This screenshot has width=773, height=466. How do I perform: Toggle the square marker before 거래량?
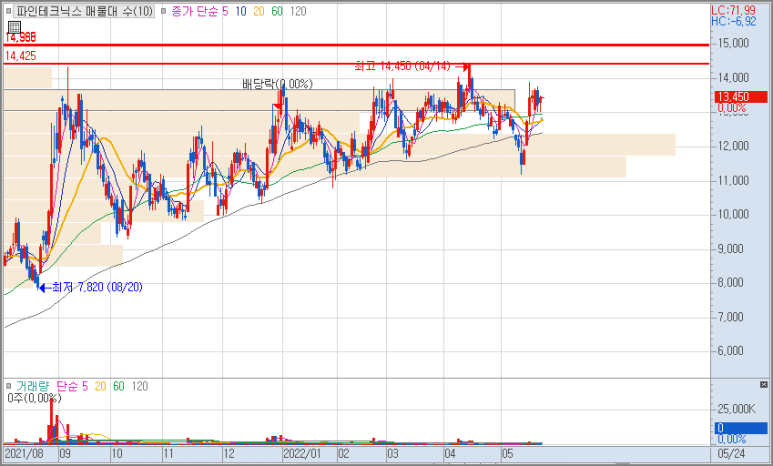[8, 386]
